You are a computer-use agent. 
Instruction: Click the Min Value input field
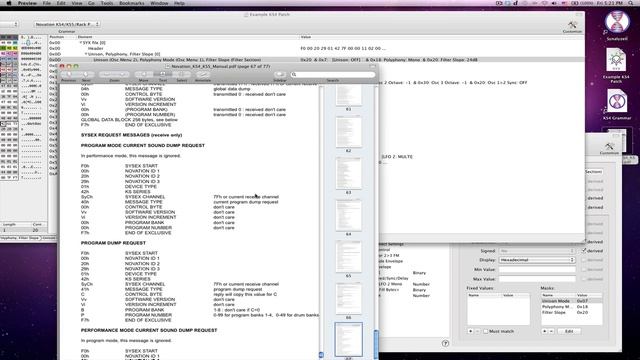537,269
